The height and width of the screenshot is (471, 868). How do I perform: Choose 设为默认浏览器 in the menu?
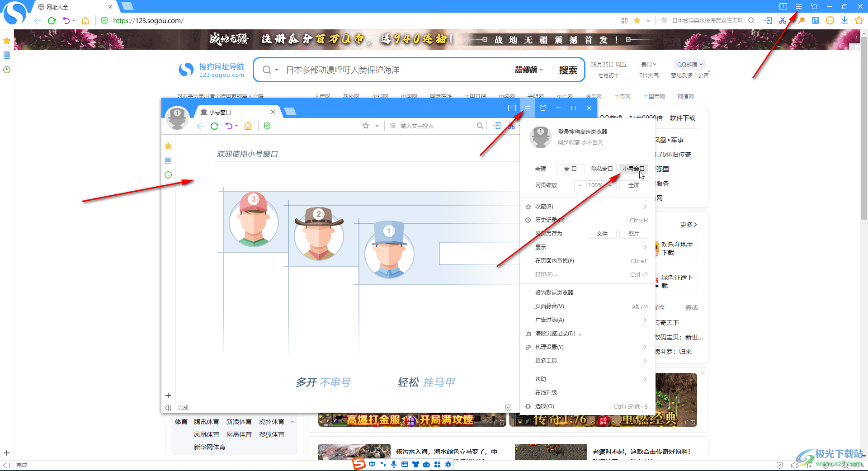point(588,293)
